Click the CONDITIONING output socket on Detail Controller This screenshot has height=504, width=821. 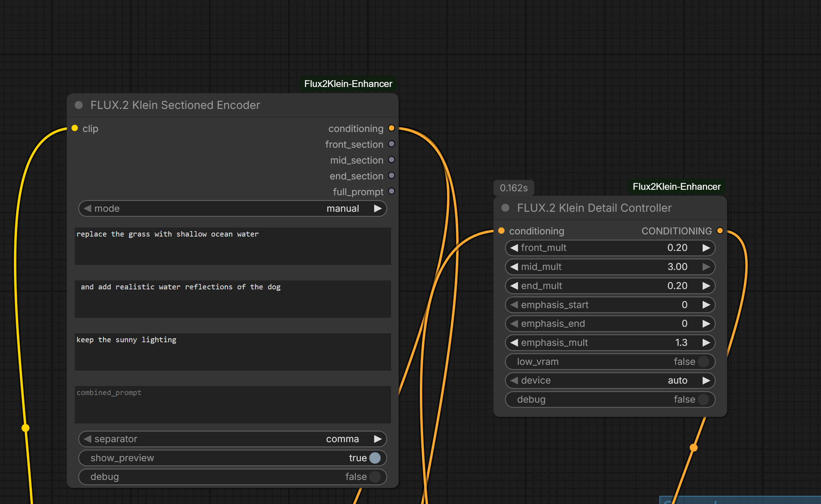(x=720, y=231)
